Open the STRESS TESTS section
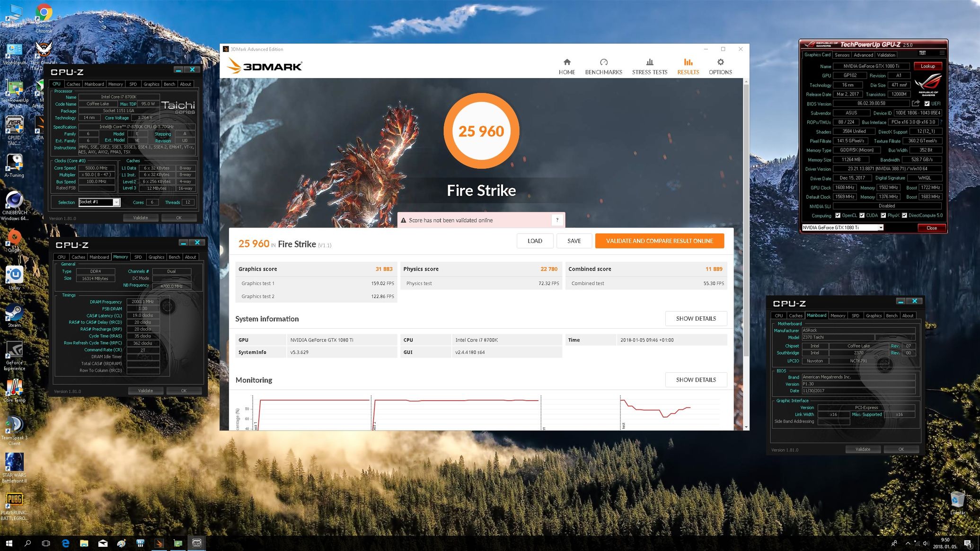The image size is (980, 551). pos(649,66)
